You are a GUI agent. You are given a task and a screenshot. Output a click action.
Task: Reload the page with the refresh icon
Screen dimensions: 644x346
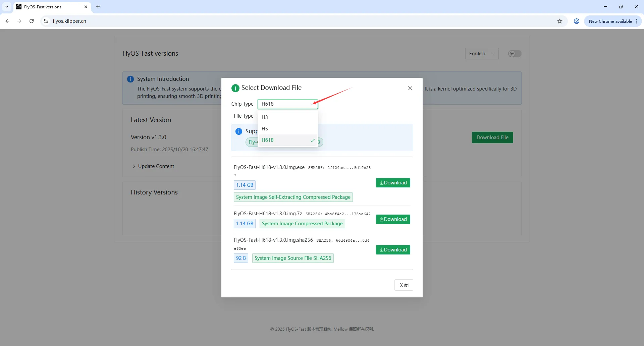(32, 21)
